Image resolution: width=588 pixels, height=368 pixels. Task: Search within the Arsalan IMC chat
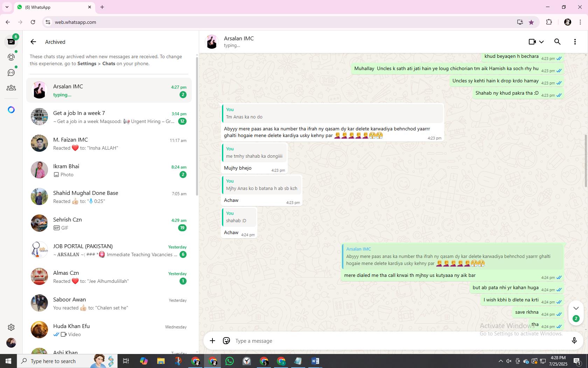558,42
